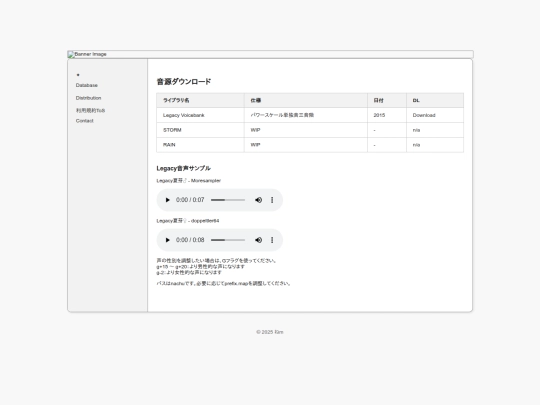This screenshot has width=540, height=405.
Task: Click the ライブラリ名 column header
Action: click(x=200, y=100)
